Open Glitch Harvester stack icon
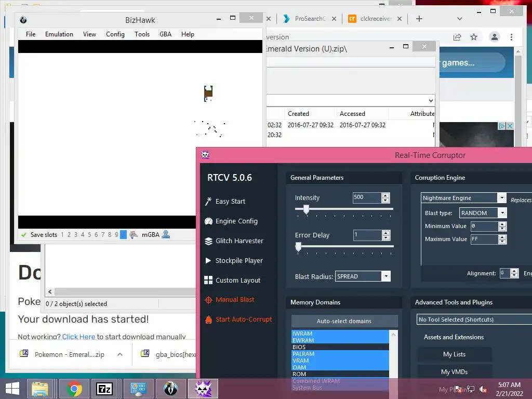532x399 pixels. click(x=208, y=241)
